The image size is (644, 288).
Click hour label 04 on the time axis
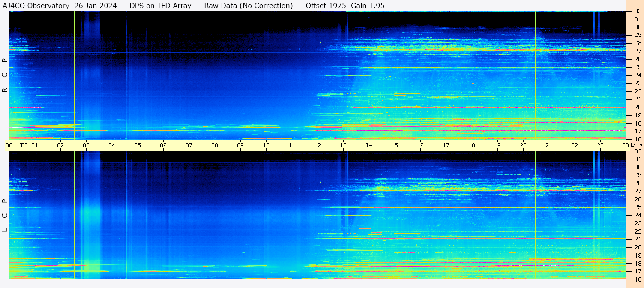112,145
